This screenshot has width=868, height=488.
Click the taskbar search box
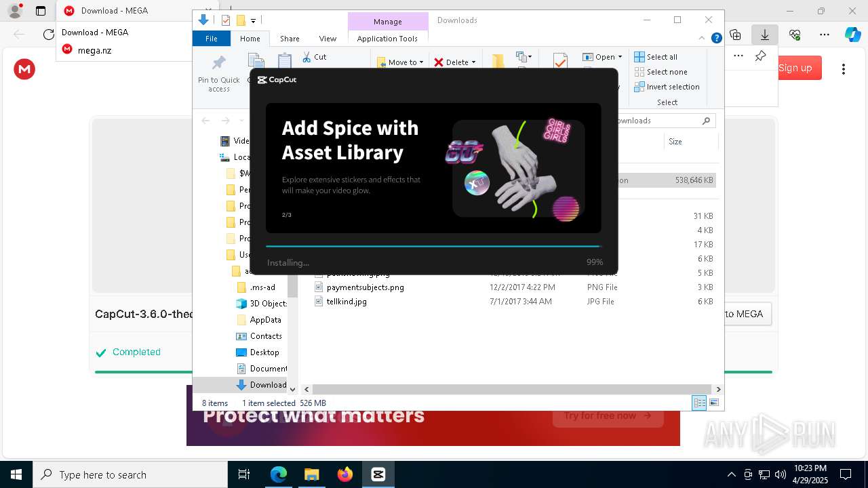[130, 474]
